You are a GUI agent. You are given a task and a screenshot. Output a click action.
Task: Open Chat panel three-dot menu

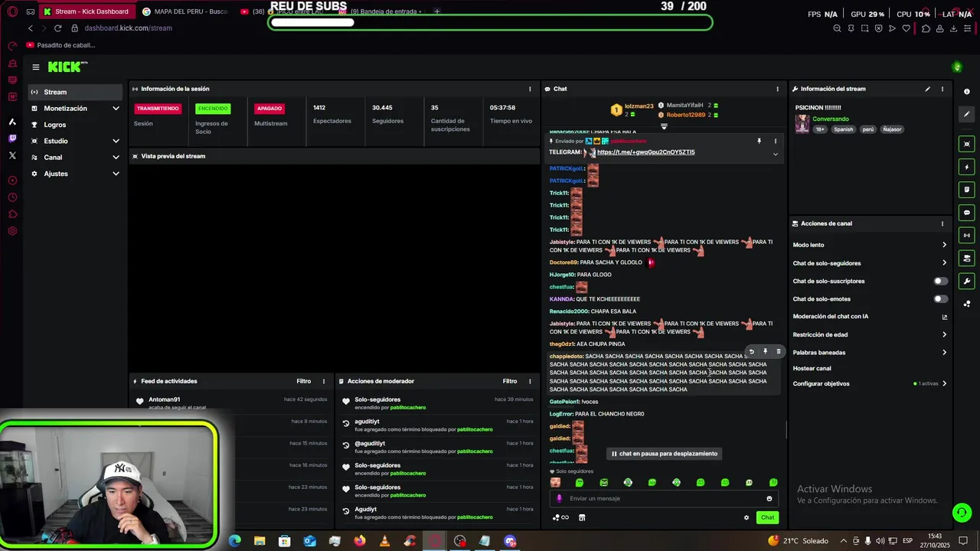(x=778, y=89)
